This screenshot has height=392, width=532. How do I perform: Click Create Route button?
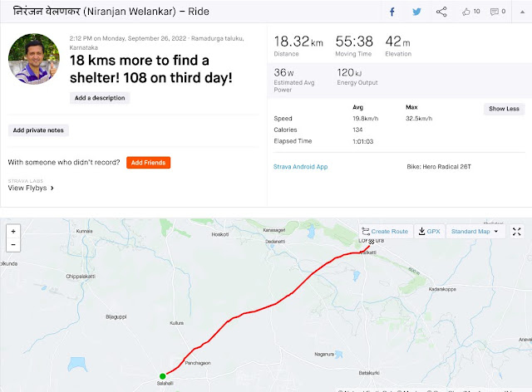pos(386,231)
